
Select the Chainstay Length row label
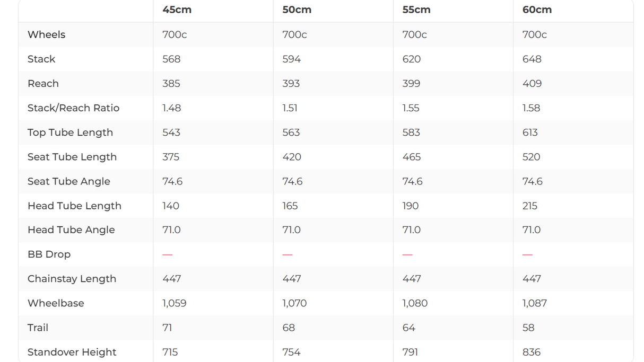[x=72, y=279]
